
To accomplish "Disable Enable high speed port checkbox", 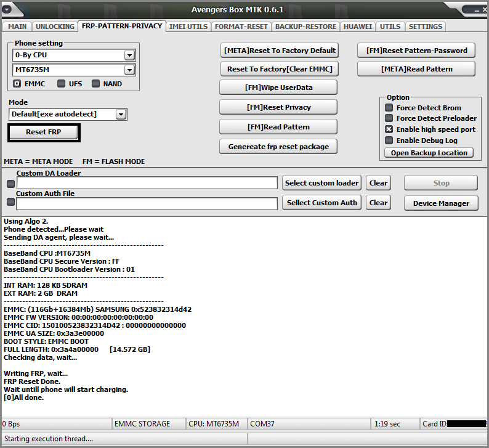I will (389, 129).
